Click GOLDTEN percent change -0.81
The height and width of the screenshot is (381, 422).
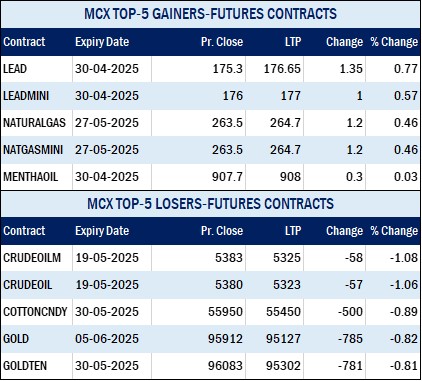pos(404,366)
